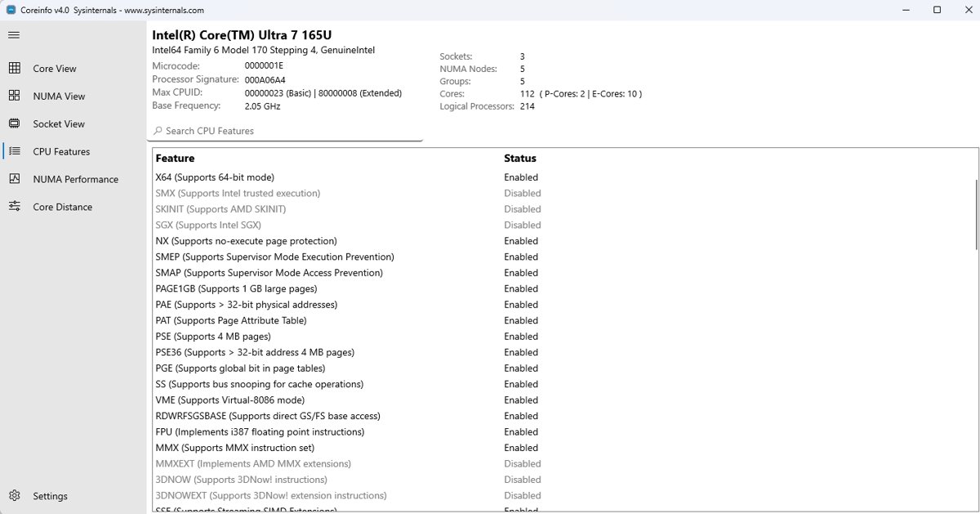Click the CPU Features list icon
Screen dimensions: 980x514
point(14,151)
